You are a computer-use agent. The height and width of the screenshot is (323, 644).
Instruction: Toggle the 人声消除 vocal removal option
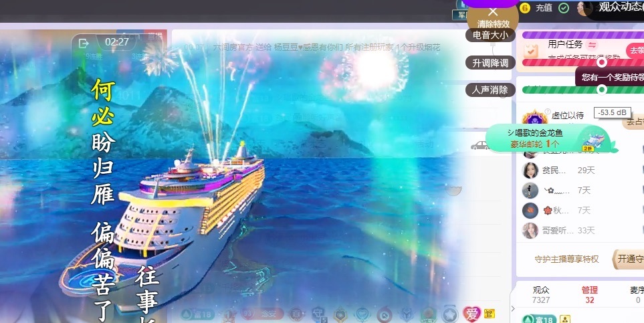tap(490, 90)
